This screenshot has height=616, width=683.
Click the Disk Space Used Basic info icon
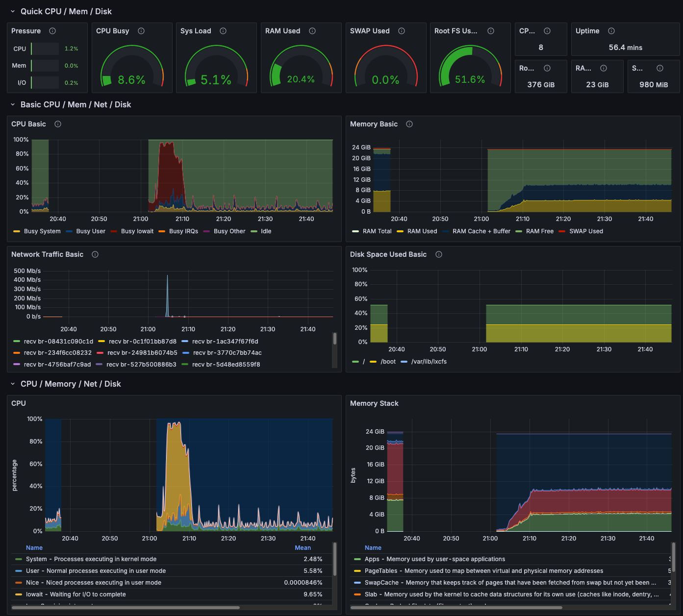tap(439, 254)
